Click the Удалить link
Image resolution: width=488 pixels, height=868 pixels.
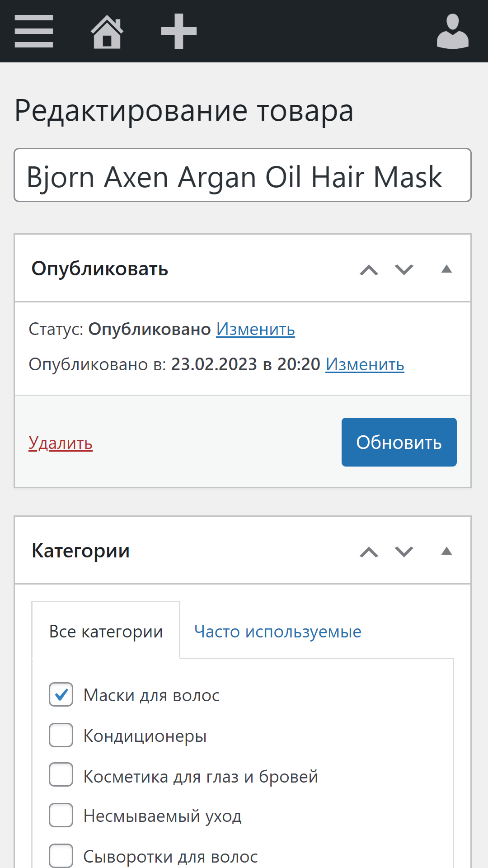[x=61, y=443]
